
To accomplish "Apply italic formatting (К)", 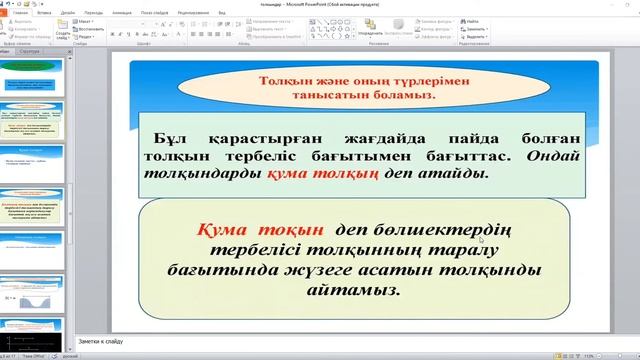I will tap(120, 35).
